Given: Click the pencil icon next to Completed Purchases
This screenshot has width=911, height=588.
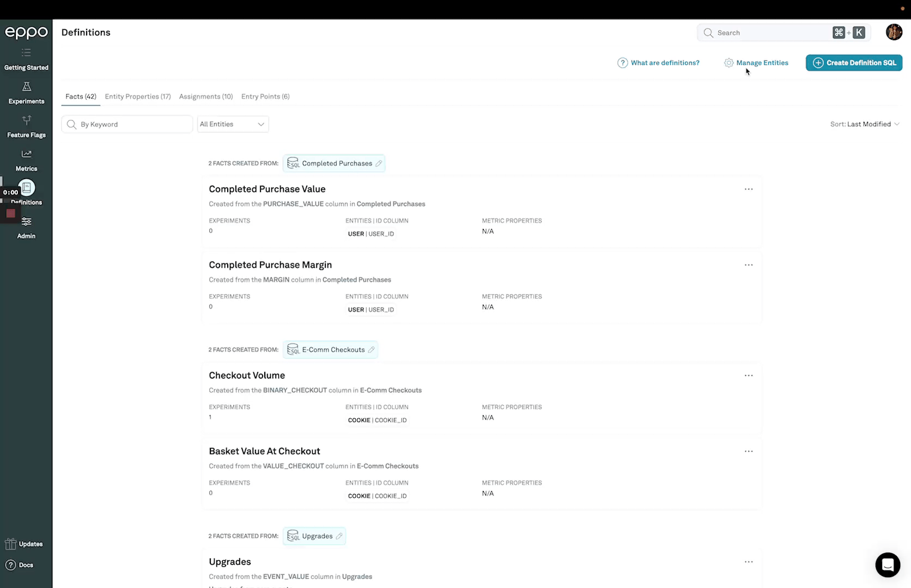Looking at the screenshot, I should tap(379, 163).
